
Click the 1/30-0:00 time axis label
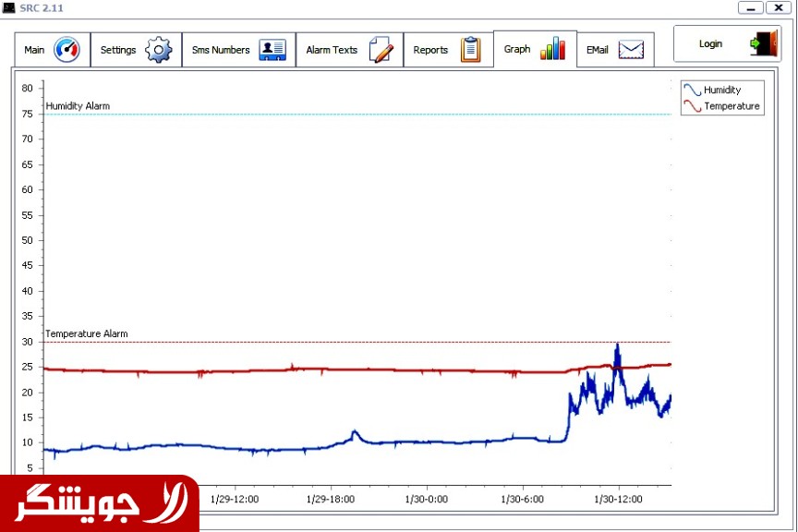(x=426, y=500)
